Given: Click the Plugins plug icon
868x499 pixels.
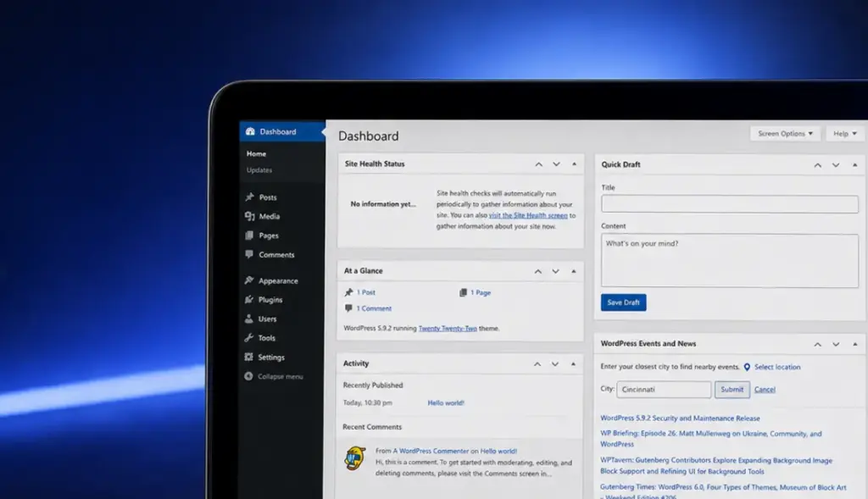Looking at the screenshot, I should click(x=249, y=299).
